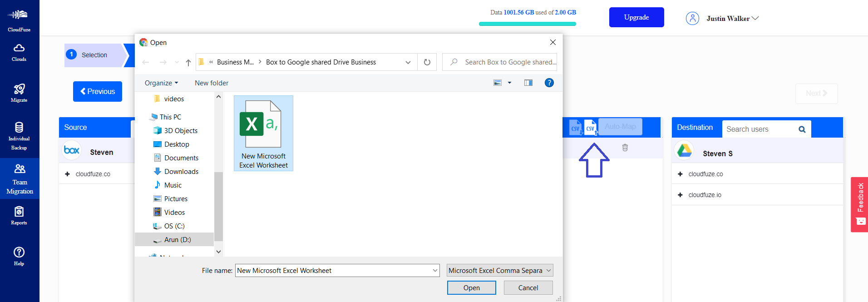This screenshot has height=302, width=868.
Task: Expand destination cloudfuze.co domain
Action: (680, 174)
